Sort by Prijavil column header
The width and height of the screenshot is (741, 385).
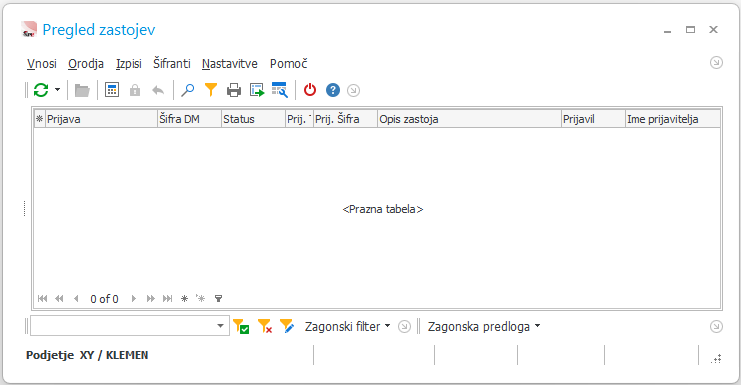(x=593, y=119)
